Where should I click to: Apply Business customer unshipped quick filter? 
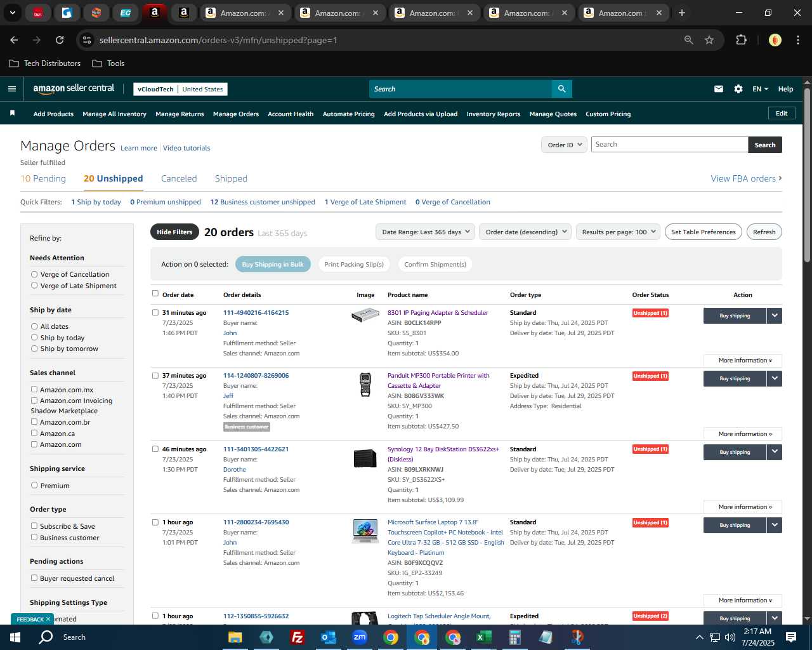tap(263, 202)
